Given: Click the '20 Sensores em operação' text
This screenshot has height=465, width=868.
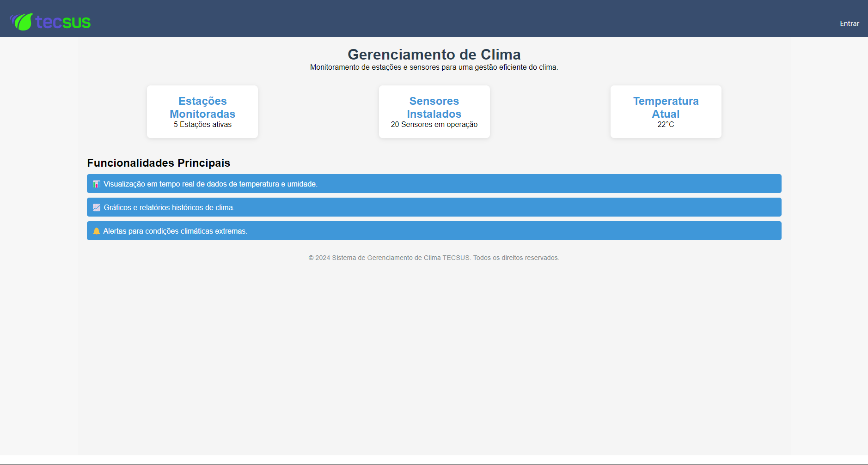Looking at the screenshot, I should tap(434, 125).
